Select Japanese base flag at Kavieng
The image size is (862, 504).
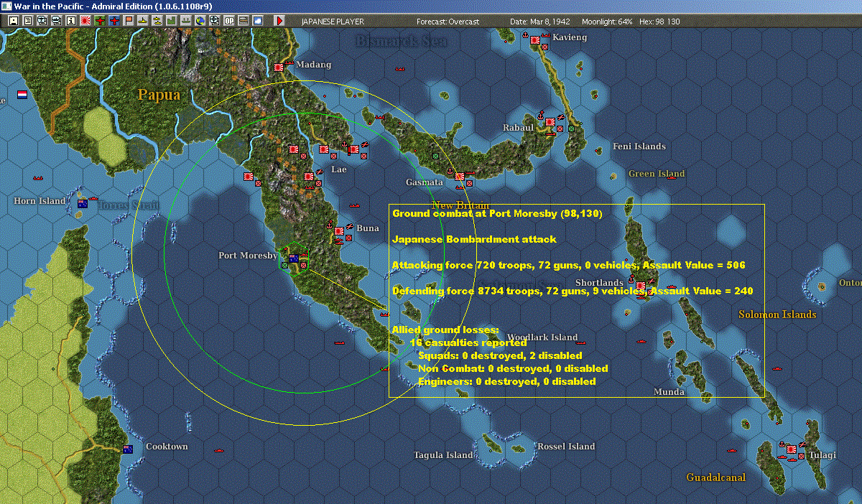(x=535, y=41)
